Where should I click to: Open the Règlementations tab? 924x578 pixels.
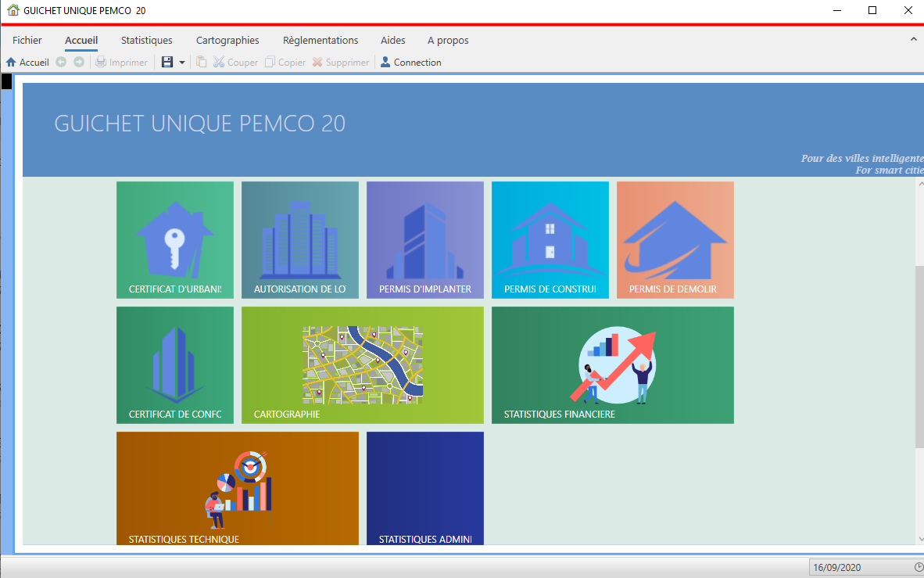[x=321, y=40]
